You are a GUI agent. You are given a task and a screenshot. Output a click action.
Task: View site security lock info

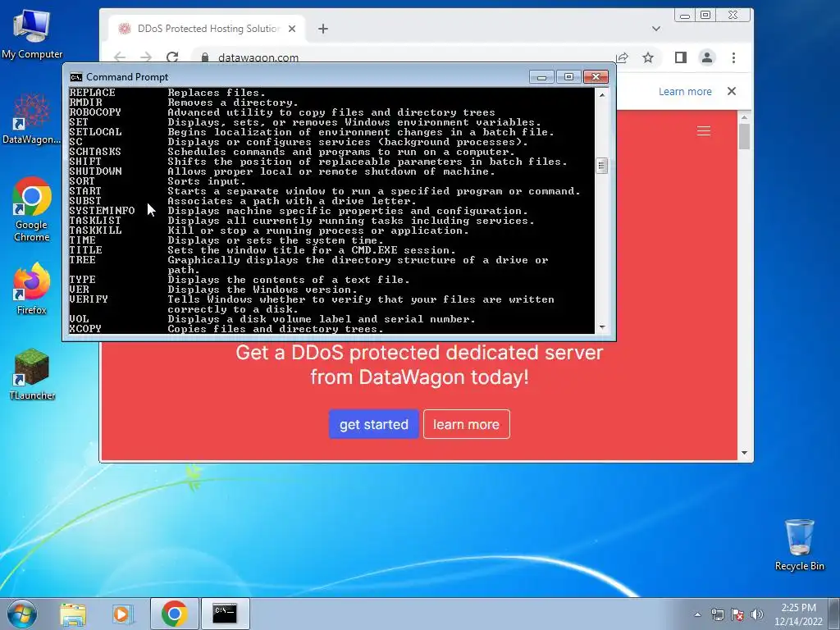(204, 57)
